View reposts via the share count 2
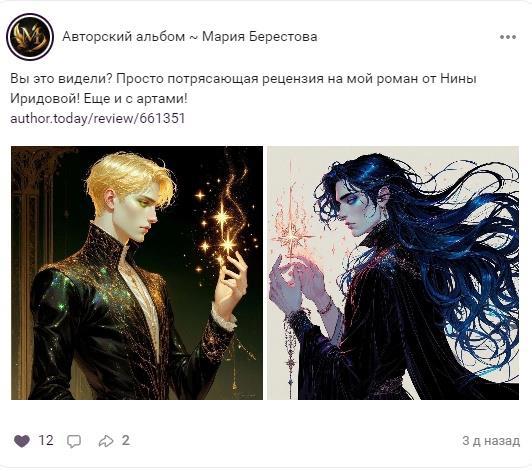Image resolution: width=532 pixels, height=471 pixels. 126,440
